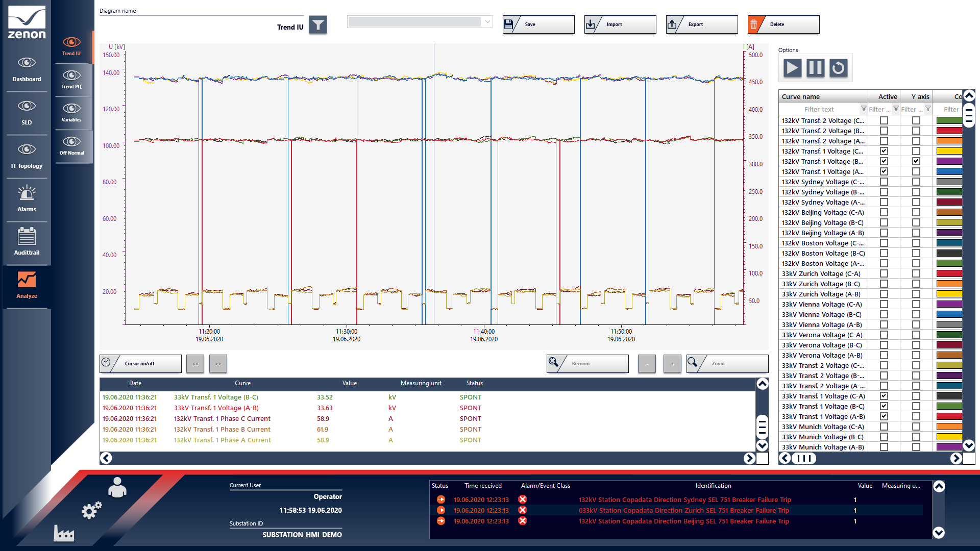Click the Export button

702,24
